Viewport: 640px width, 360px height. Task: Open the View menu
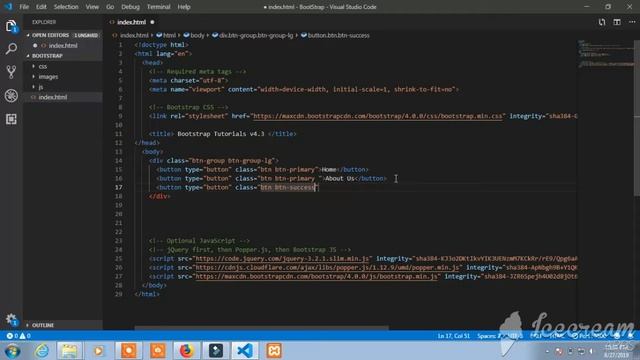[x=92, y=7]
